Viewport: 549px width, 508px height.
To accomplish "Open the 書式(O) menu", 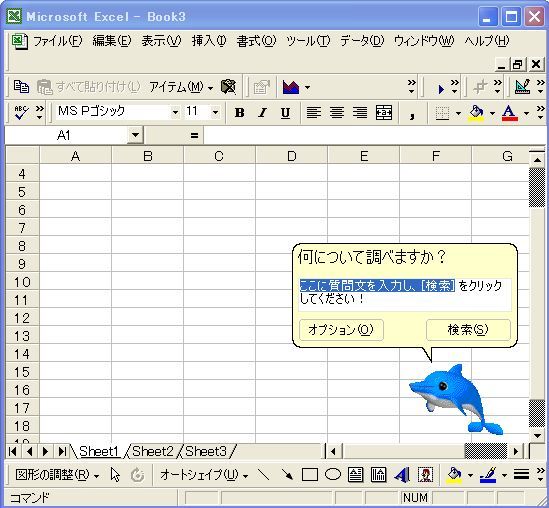I will 256,41.
